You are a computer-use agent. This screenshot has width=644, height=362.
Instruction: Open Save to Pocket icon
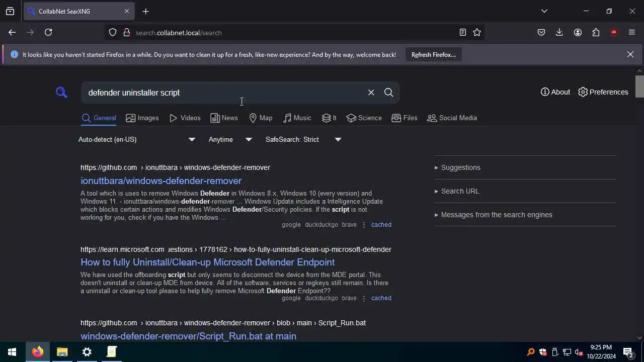pyautogui.click(x=541, y=32)
